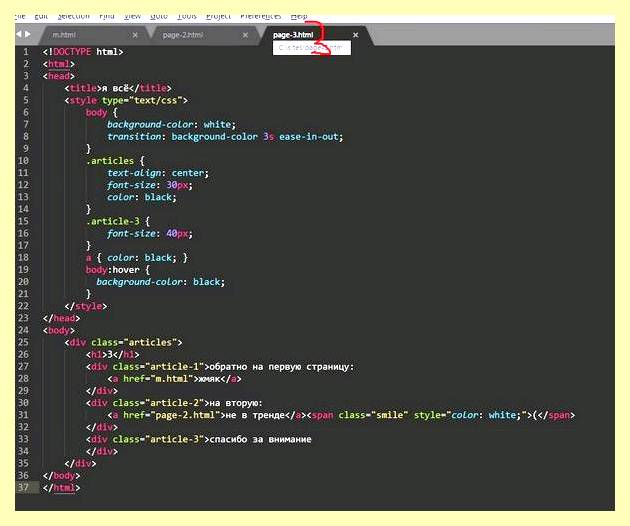
Task: Click 'ease-in-out' value
Action: 309,137
